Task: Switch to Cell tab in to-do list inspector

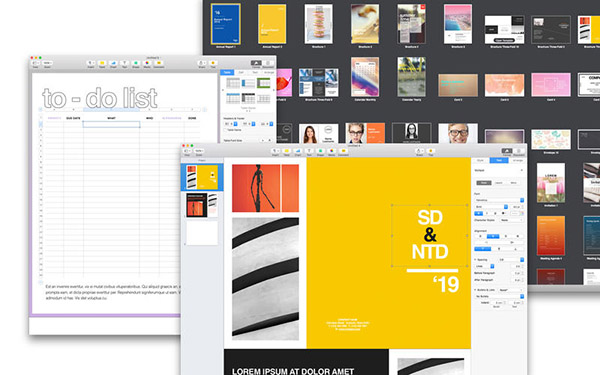Action: [241, 72]
